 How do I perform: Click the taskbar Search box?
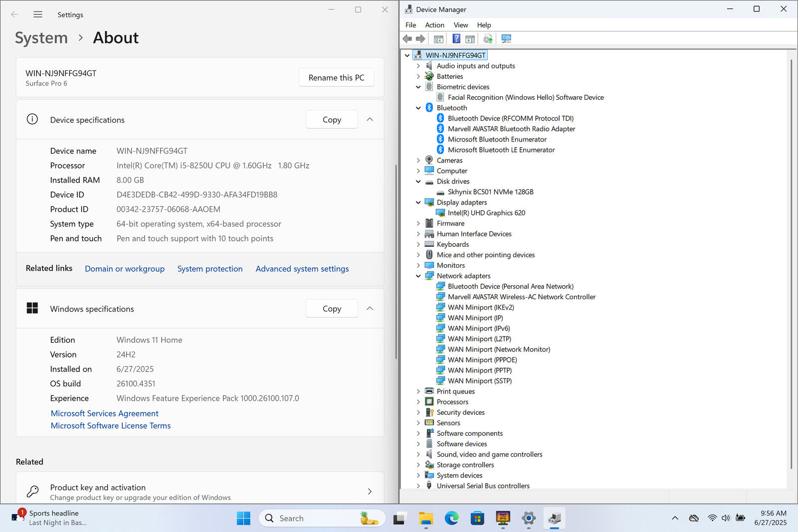point(322,519)
